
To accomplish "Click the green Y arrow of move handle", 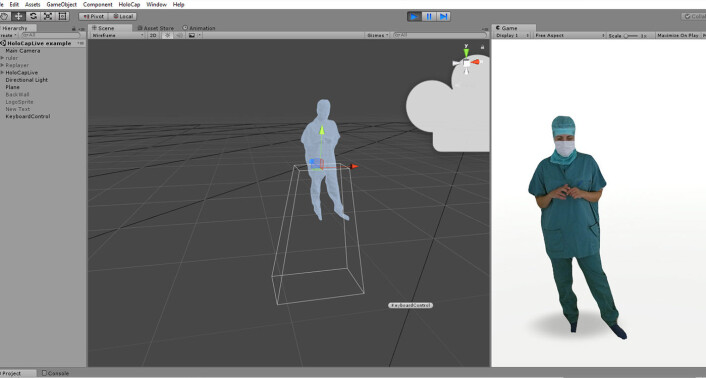I will tap(321, 130).
